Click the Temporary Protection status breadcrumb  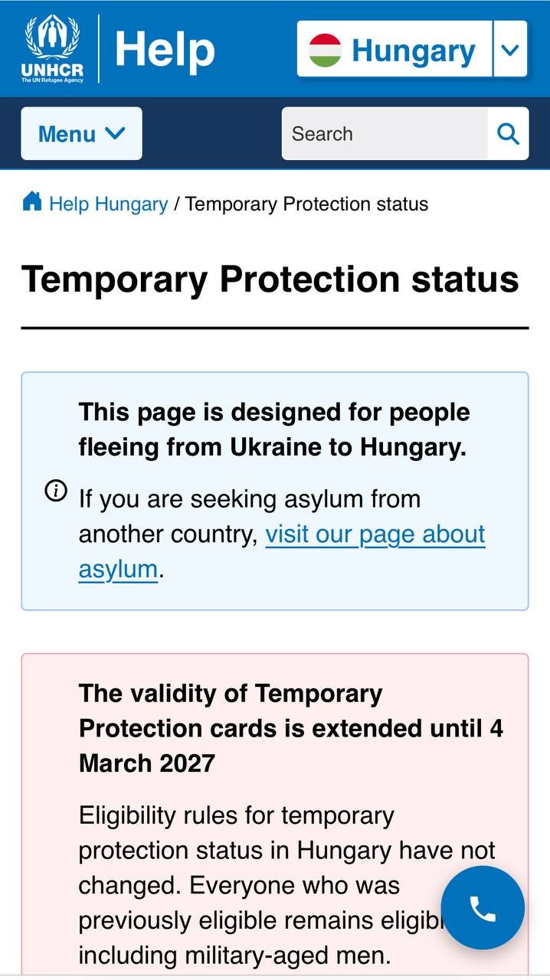pyautogui.click(x=306, y=204)
